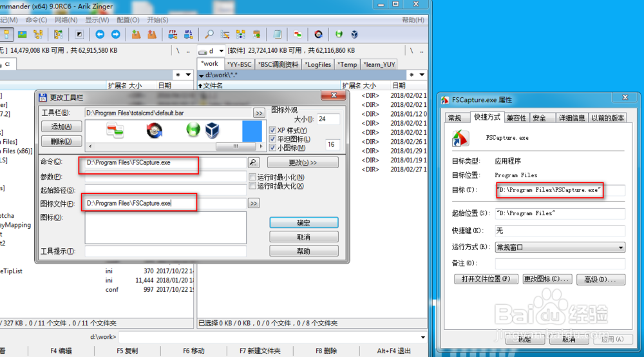Enable 运行时最小化 checkbox
Viewport: 644px width, 357px height.
click(252, 177)
